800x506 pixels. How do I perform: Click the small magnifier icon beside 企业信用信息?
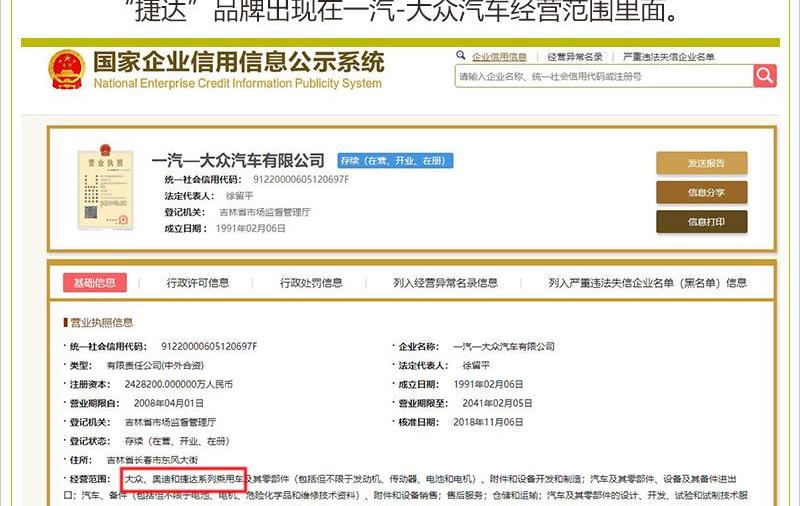(x=461, y=55)
